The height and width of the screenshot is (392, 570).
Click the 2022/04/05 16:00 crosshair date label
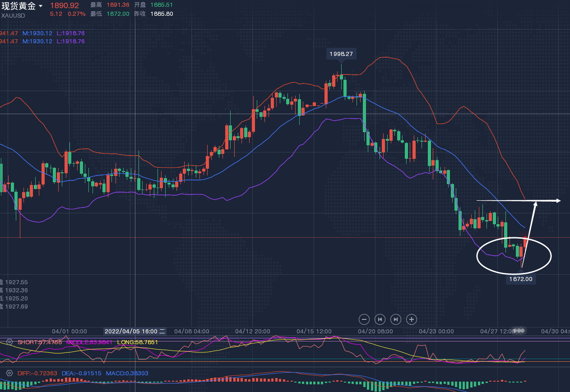[x=135, y=331]
